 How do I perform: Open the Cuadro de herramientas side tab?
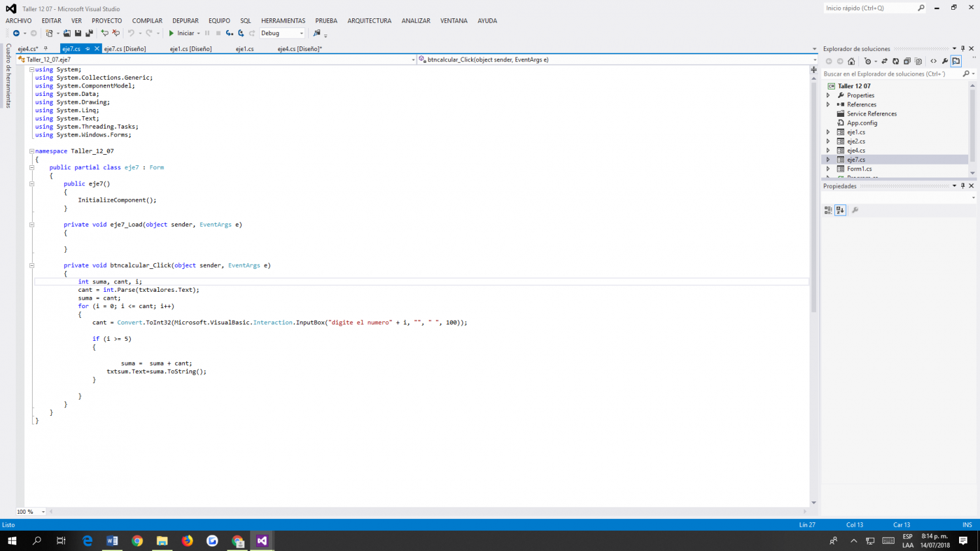[8, 76]
